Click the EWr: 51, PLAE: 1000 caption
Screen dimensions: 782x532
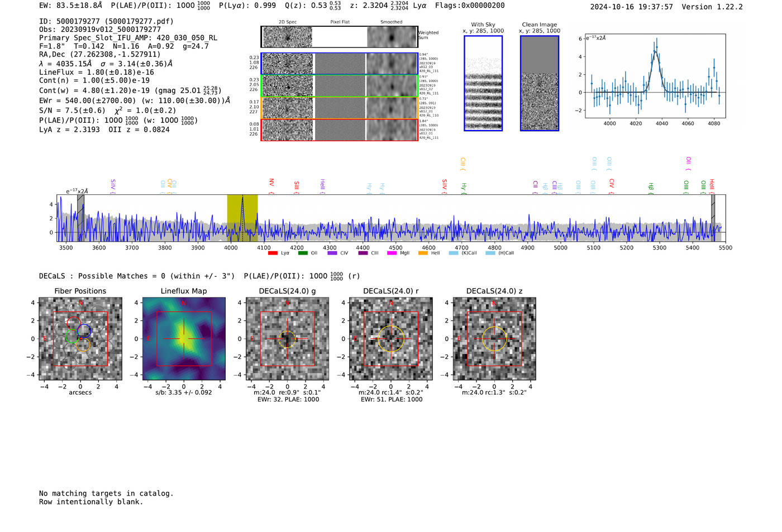(x=391, y=399)
